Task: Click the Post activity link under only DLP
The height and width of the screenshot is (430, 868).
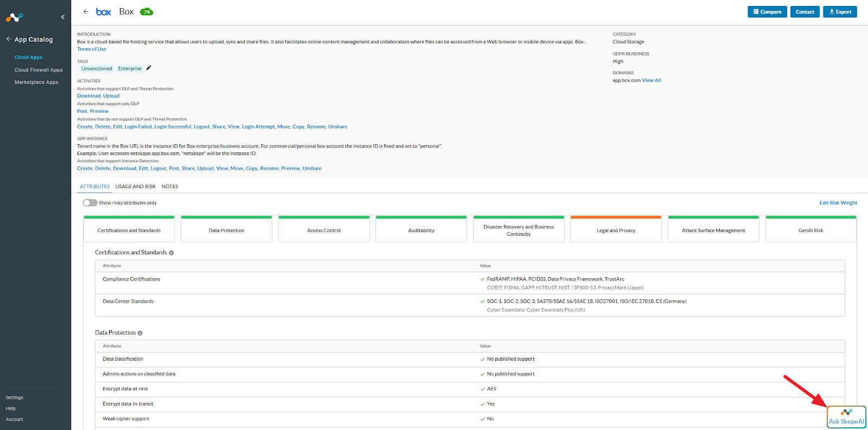Action: (x=82, y=111)
